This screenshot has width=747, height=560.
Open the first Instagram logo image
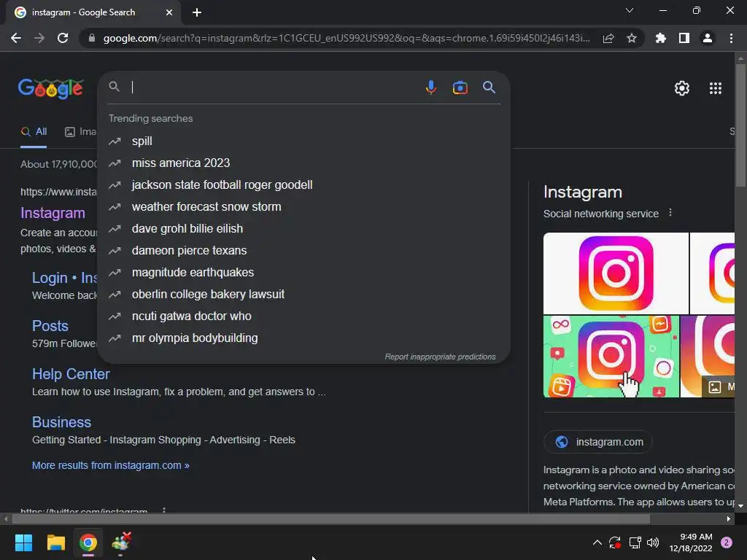point(616,273)
